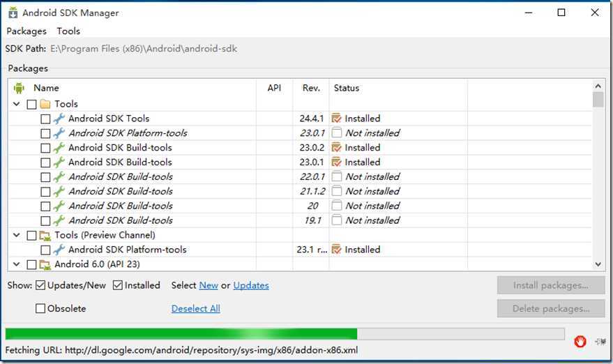Click the Android 6.0 (API 23) folder icon
The image size is (613, 364).
pyautogui.click(x=45, y=265)
